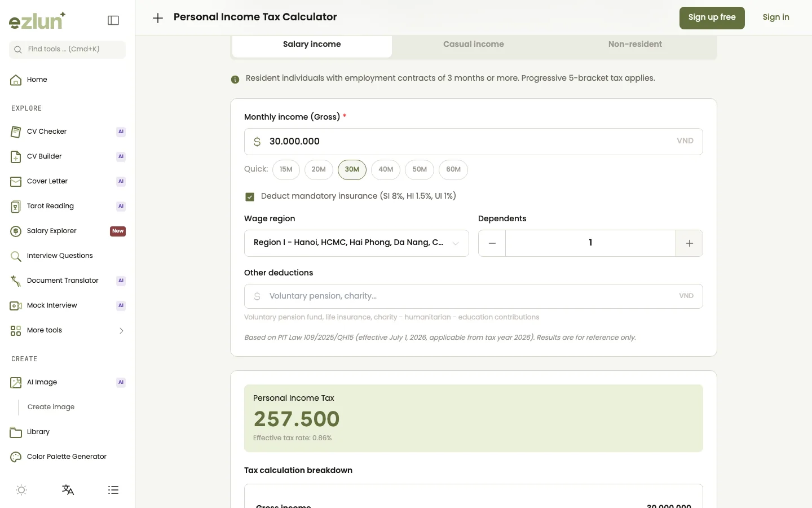Click the Mock Interview camera icon

(x=16, y=305)
